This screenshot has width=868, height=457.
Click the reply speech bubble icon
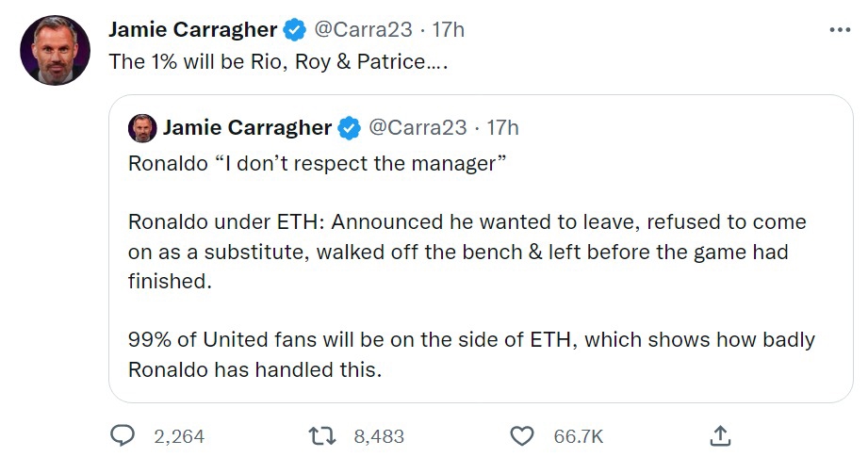tap(123, 435)
